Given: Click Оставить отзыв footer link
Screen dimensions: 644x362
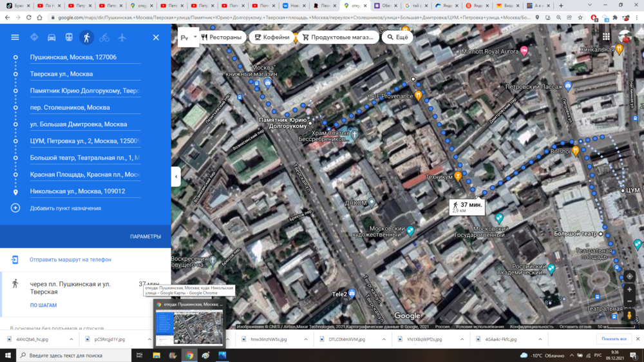Looking at the screenshot, I should click(575, 327).
